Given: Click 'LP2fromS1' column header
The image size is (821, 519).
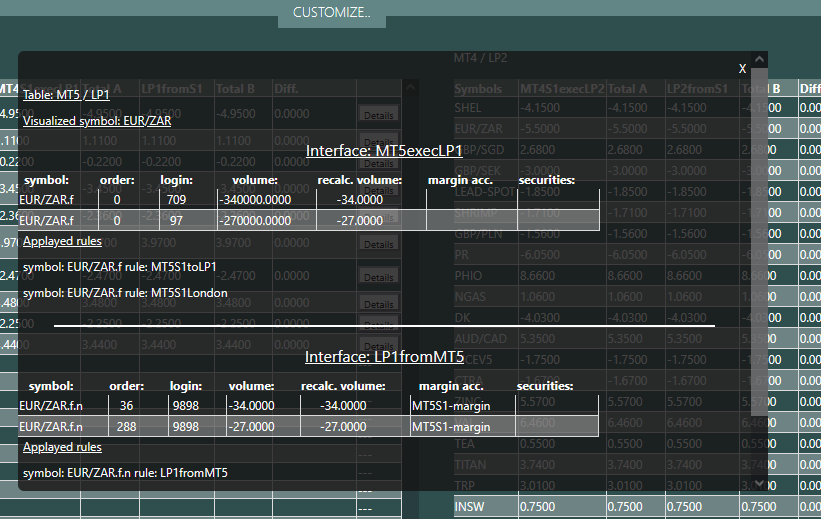Looking at the screenshot, I should click(x=697, y=89).
